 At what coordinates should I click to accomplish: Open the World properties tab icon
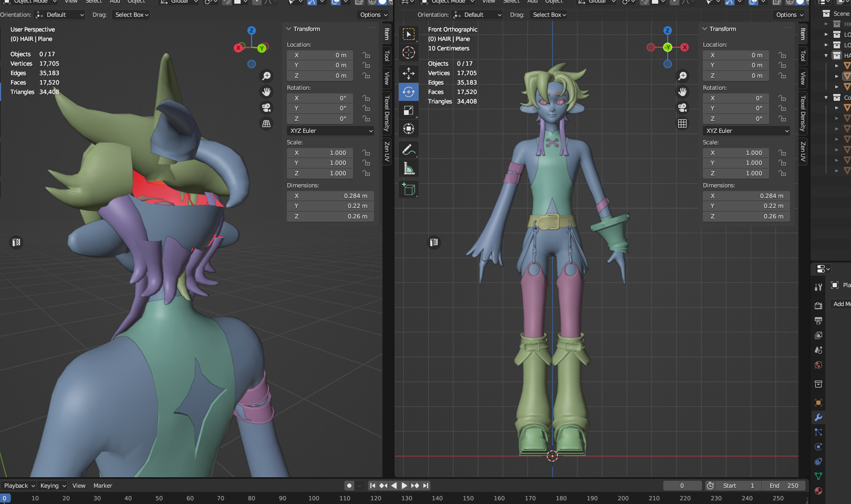pos(818,365)
